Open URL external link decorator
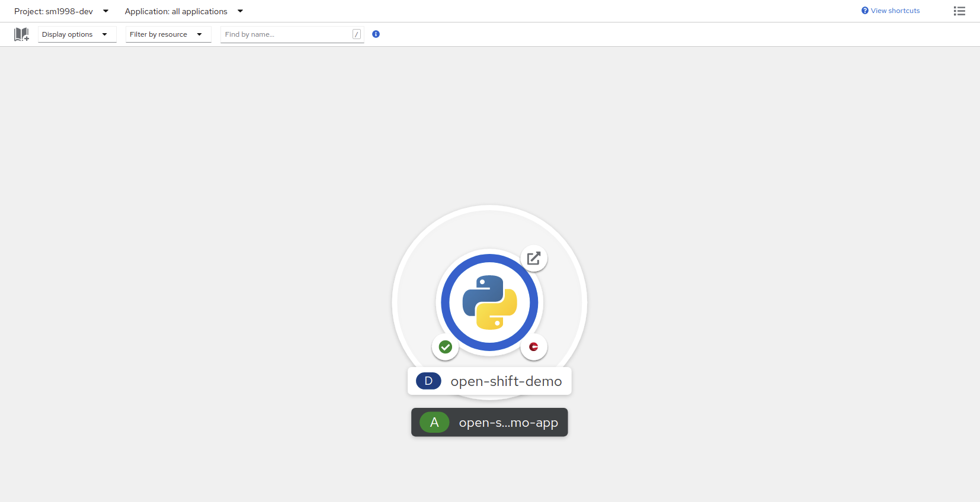This screenshot has height=502, width=980. 534,258
